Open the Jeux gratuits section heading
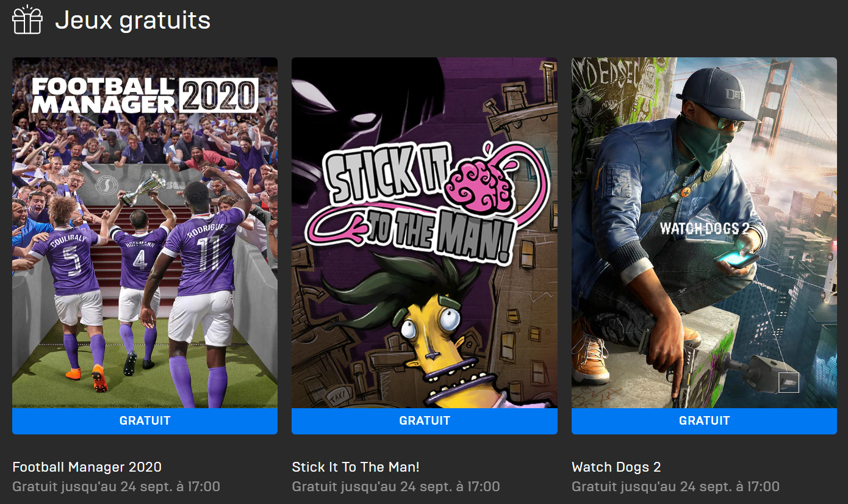This screenshot has width=848, height=504. pyautogui.click(x=132, y=21)
